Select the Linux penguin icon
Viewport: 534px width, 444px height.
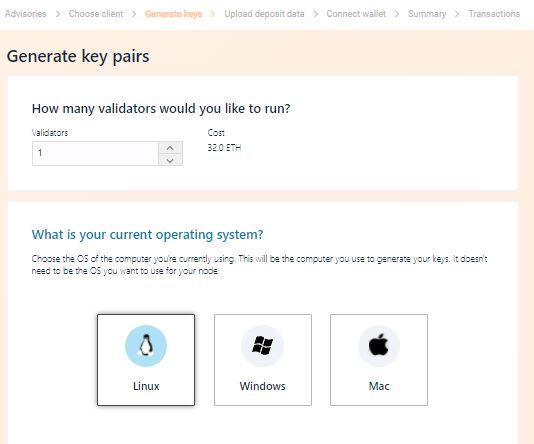tap(146, 346)
